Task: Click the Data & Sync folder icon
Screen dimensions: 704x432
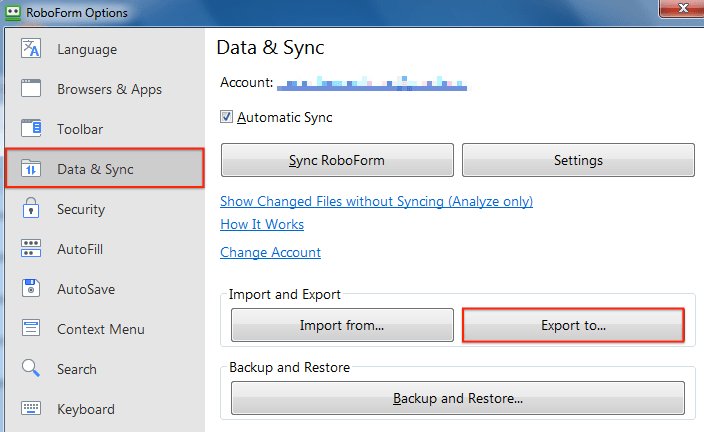Action: (x=31, y=169)
